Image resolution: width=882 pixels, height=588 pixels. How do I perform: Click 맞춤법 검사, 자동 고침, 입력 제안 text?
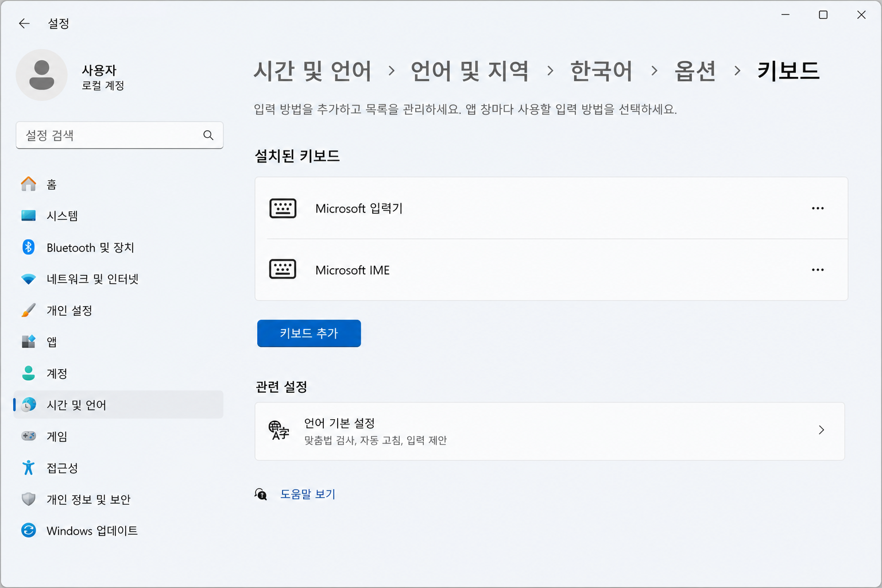pyautogui.click(x=376, y=440)
